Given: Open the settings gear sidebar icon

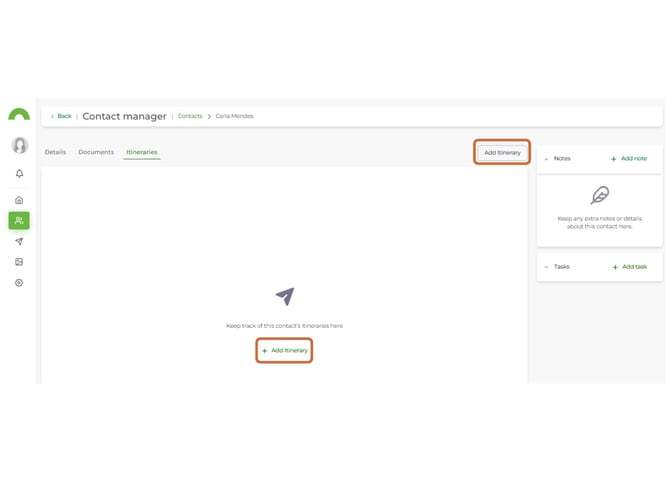Looking at the screenshot, I should [x=19, y=283].
